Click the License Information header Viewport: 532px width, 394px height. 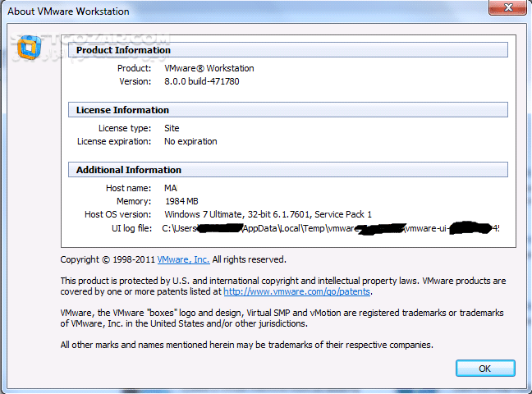tap(288, 110)
